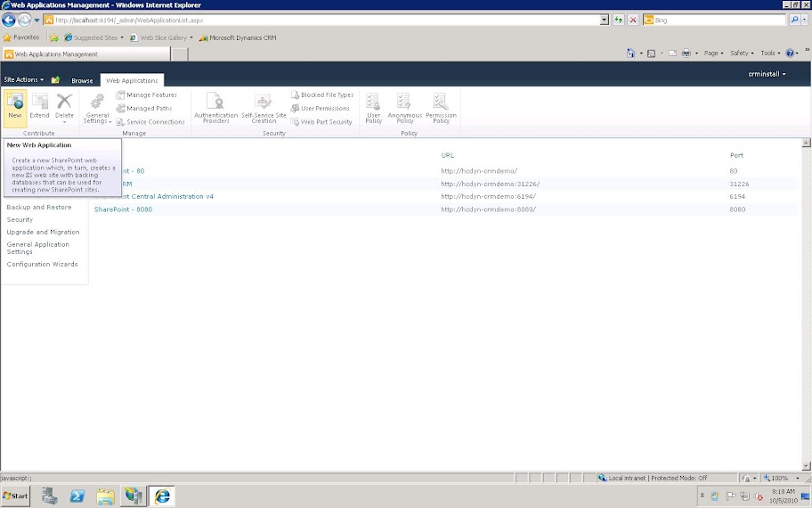This screenshot has width=812, height=508.
Task: Click the vertical scrollbar down arrow
Action: (x=806, y=465)
